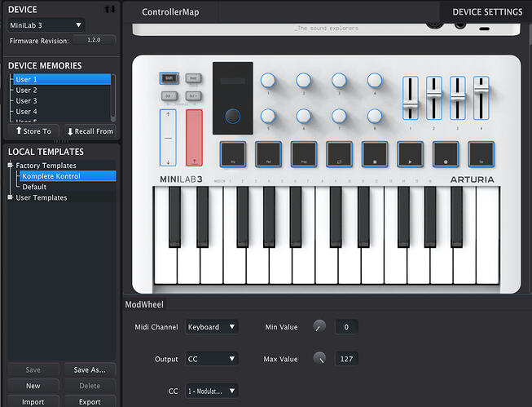Open the MiniLab 3 device dropdown
This screenshot has width=532, height=407.
(46, 25)
